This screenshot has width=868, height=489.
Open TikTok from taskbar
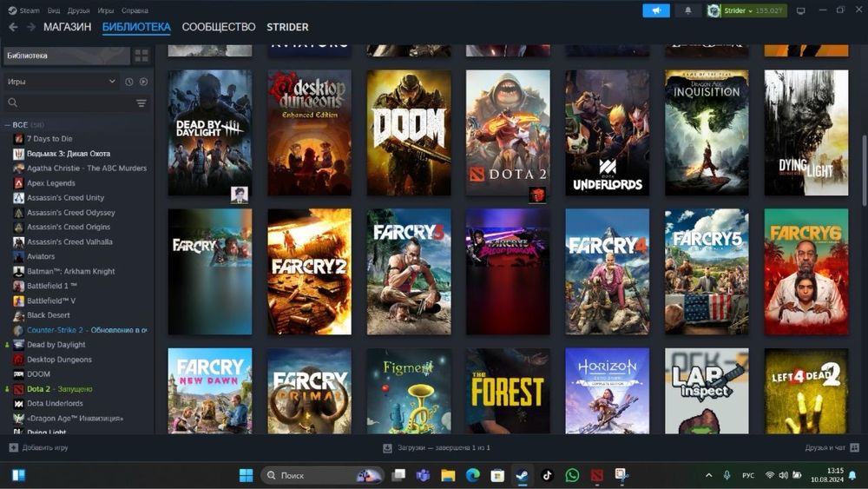pos(547,475)
